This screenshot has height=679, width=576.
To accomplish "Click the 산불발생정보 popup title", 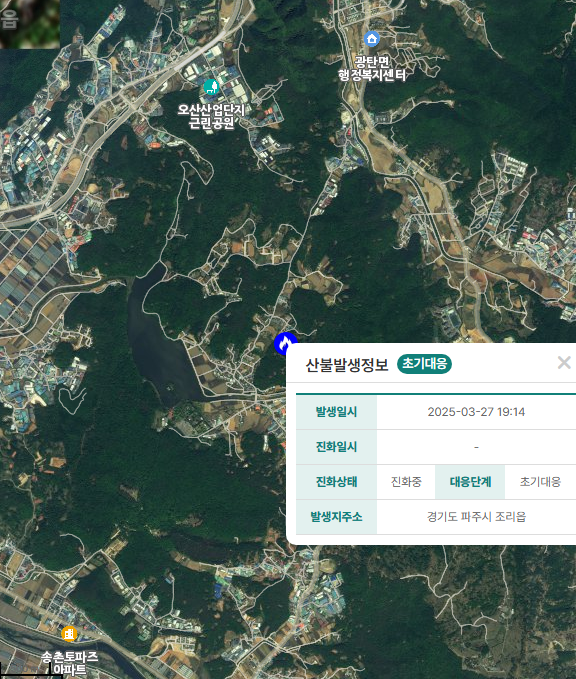I will click(347, 365).
